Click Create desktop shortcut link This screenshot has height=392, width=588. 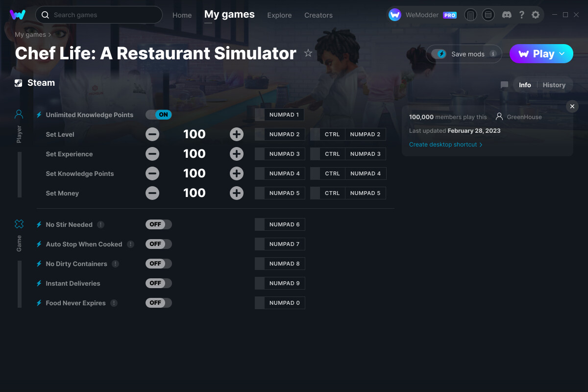[x=446, y=145]
